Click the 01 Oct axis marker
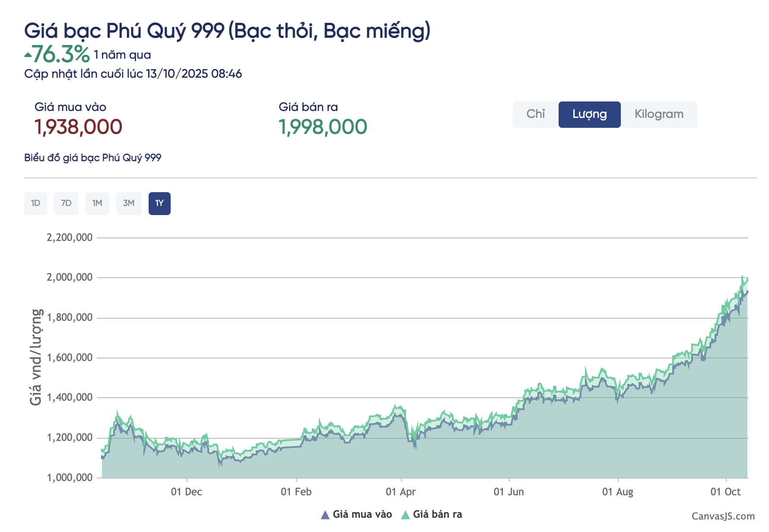 tap(725, 492)
